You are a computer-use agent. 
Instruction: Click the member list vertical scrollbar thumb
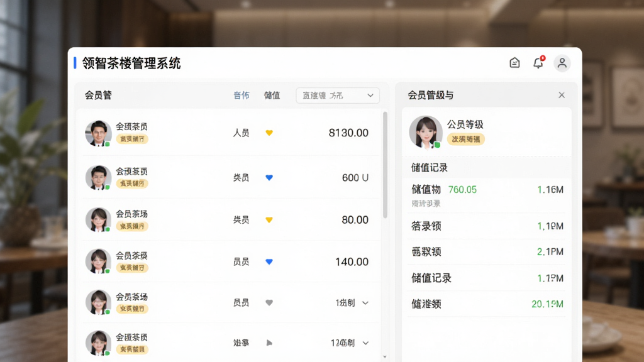tap(385, 165)
